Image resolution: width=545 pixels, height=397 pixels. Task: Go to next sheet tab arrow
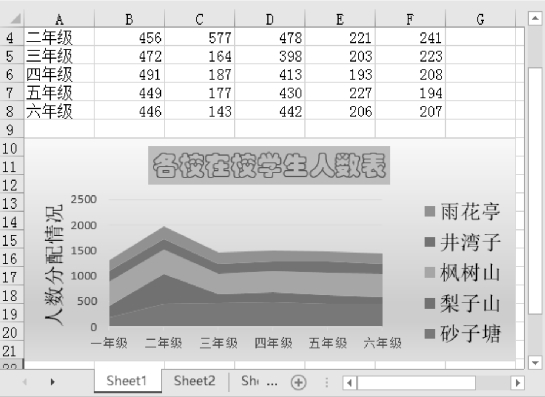(52, 382)
